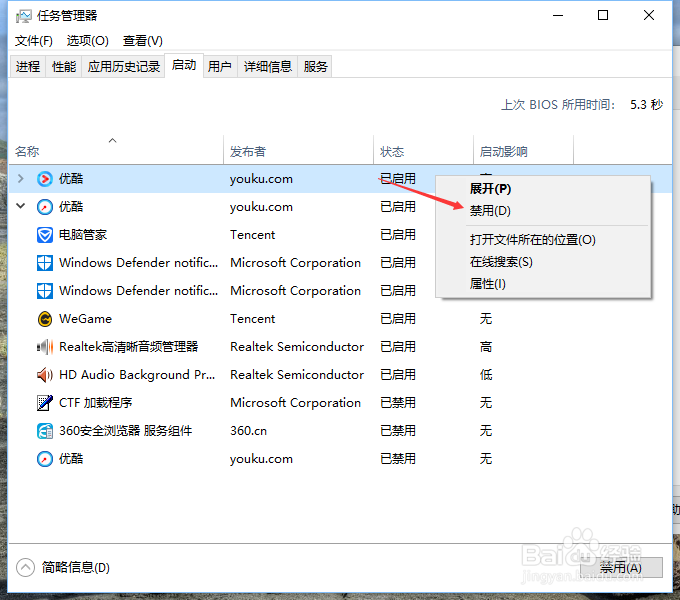Switch to the 应用历史记录 tab
Image resolution: width=680 pixels, height=600 pixels.
pos(124,67)
